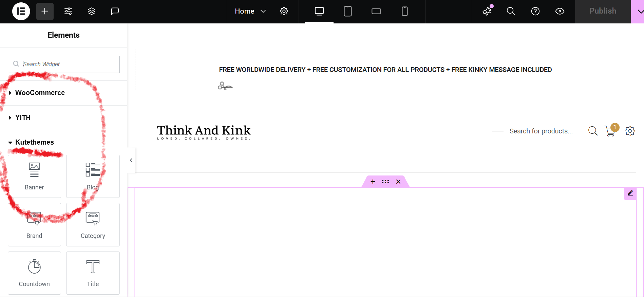The width and height of the screenshot is (644, 297).
Task: Expand the WooCommerce widget category
Action: click(64, 93)
